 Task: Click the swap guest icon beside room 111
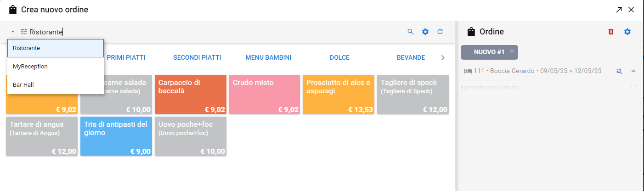point(619,71)
